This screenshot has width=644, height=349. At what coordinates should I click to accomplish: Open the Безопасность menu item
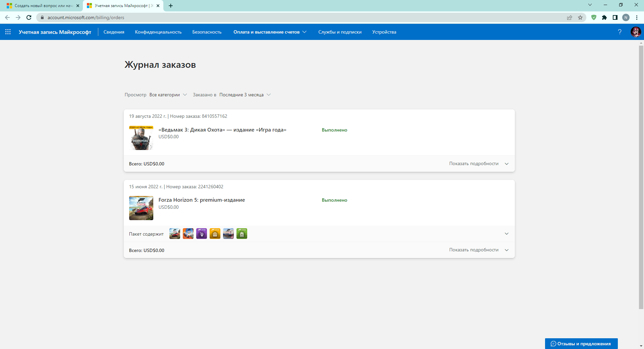(207, 32)
